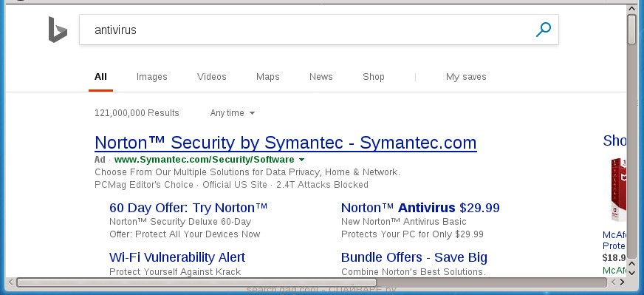Click the magnifying glass search icon
This screenshot has width=644, height=295.
point(543,30)
